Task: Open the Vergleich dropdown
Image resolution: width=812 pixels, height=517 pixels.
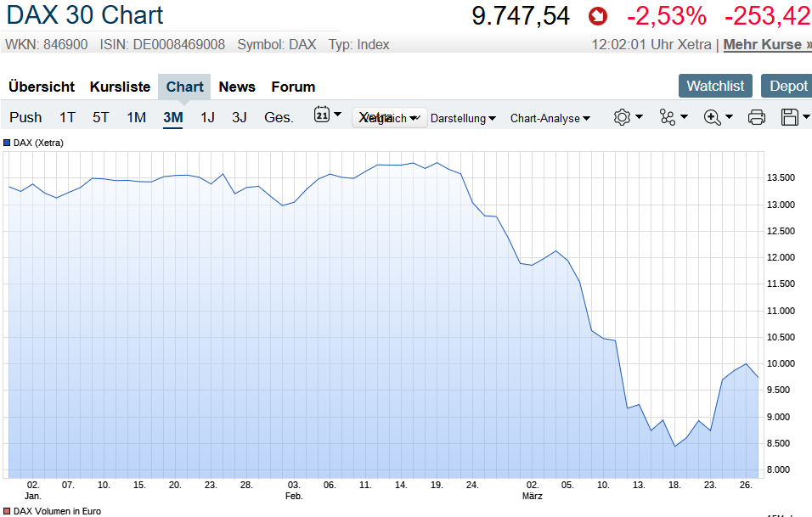Action: [389, 118]
